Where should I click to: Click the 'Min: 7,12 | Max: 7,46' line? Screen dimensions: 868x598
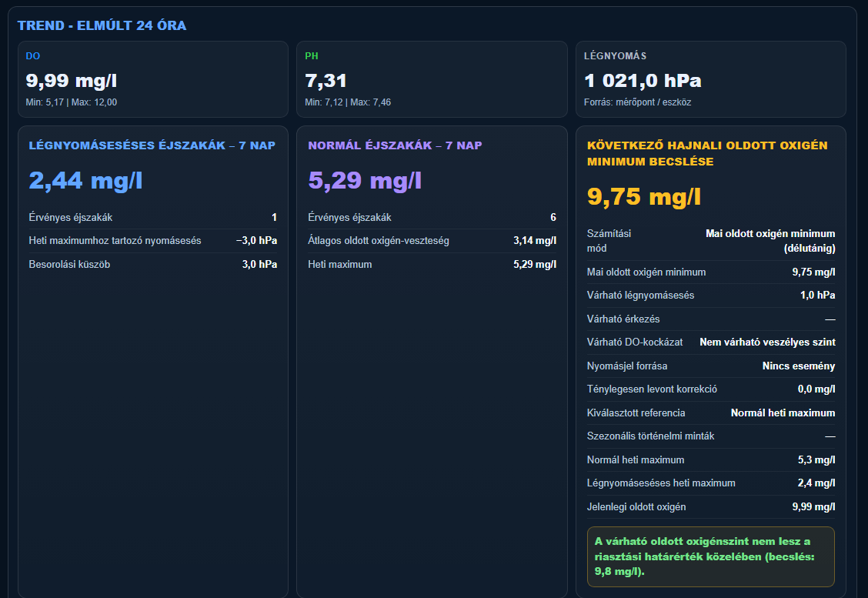348,102
